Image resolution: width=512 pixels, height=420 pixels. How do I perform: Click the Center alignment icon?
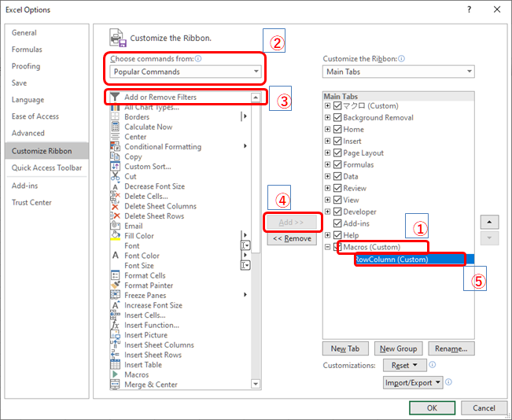115,137
